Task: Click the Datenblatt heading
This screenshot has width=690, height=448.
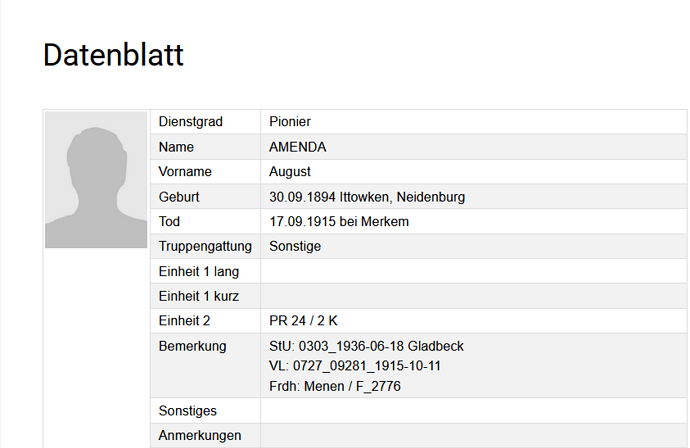Action: tap(113, 55)
